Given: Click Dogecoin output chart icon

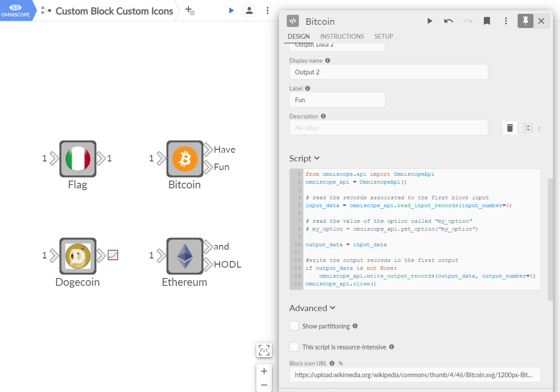Looking at the screenshot, I should (113, 255).
